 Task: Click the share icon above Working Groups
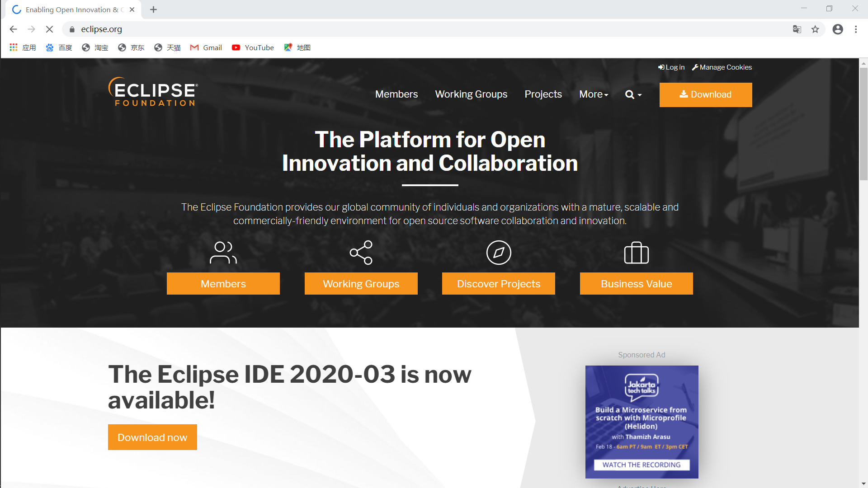[361, 253]
